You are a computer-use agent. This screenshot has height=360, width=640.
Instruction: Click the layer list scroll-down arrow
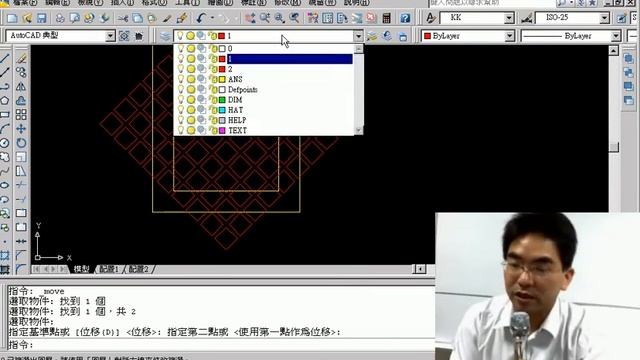(x=359, y=130)
